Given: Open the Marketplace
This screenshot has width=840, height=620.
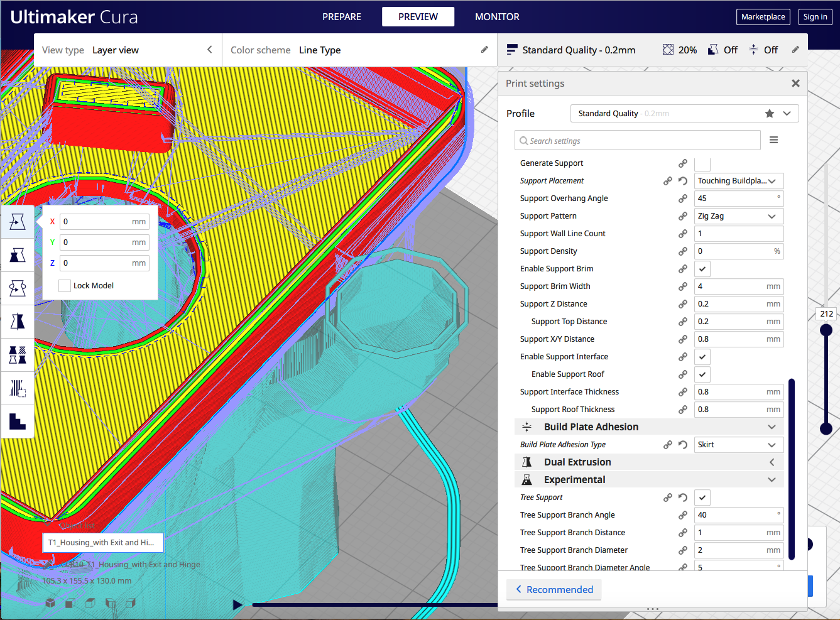Looking at the screenshot, I should coord(763,17).
